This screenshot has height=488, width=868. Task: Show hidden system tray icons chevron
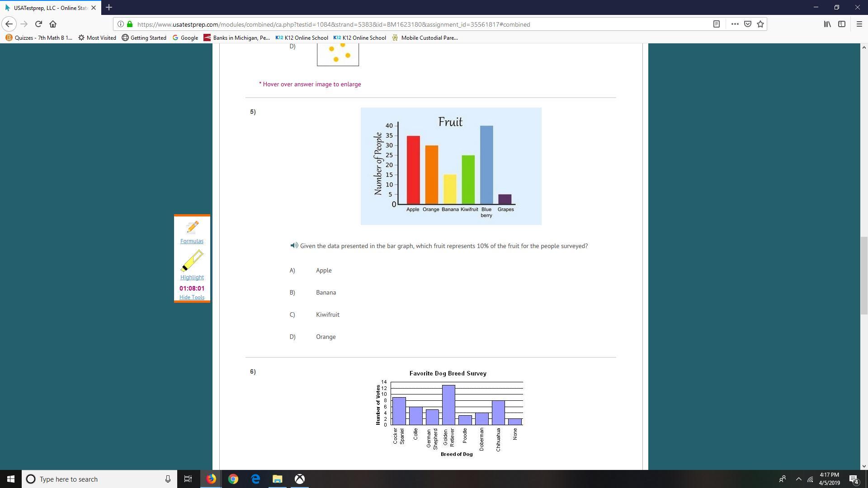(798, 479)
